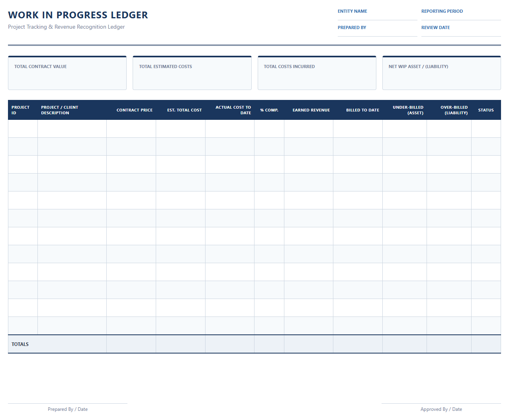Image resolution: width=509 pixels, height=420 pixels.
Task: Click the Entity Name field
Action: 377,14
